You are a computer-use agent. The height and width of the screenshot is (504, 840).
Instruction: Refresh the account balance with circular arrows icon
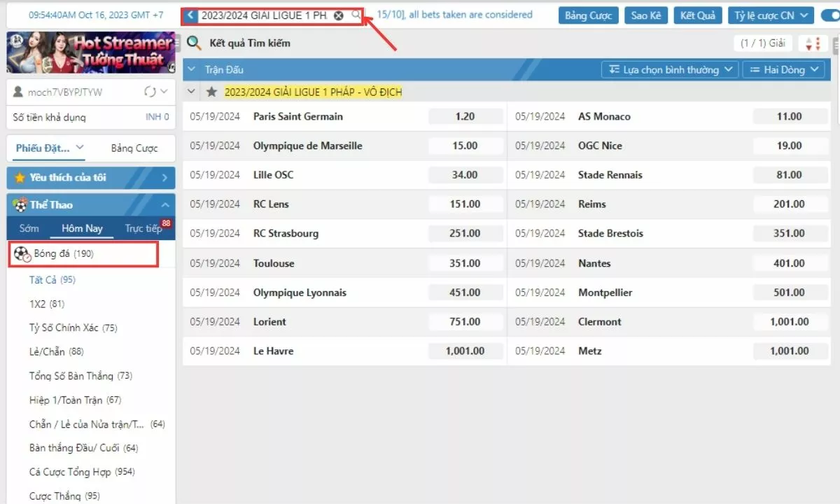click(149, 92)
